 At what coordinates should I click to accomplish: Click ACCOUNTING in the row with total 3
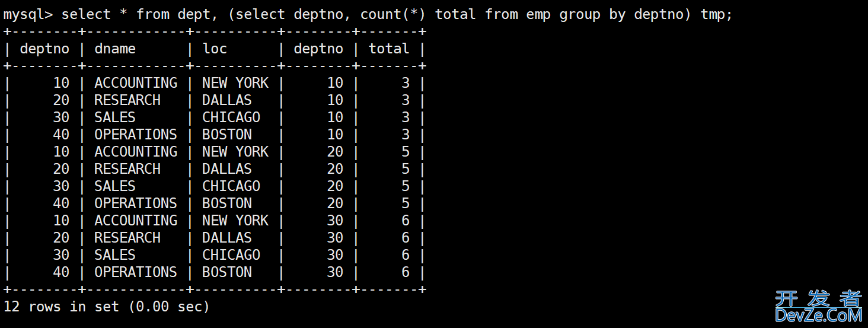(136, 82)
